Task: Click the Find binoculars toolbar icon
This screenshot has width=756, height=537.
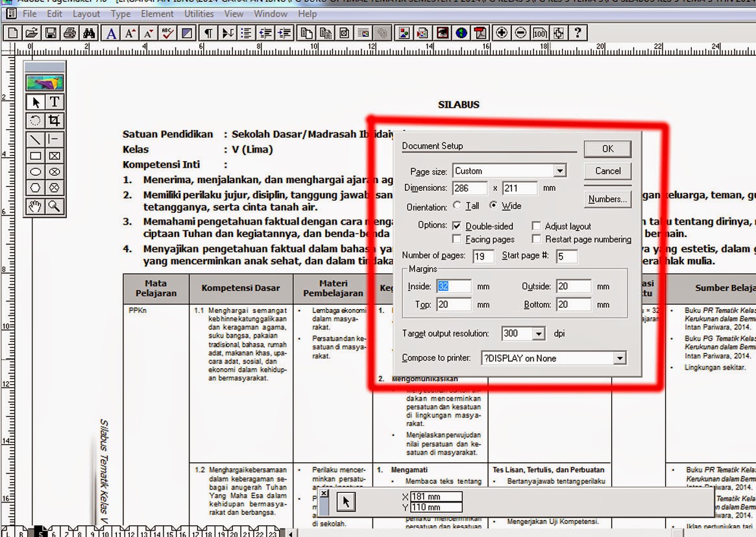Action: [x=91, y=32]
